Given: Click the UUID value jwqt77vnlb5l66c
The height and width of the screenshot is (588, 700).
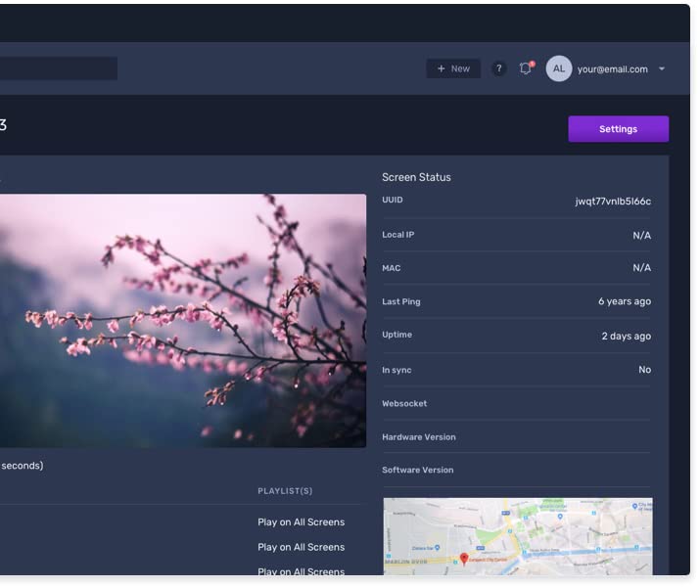Looking at the screenshot, I should [613, 202].
